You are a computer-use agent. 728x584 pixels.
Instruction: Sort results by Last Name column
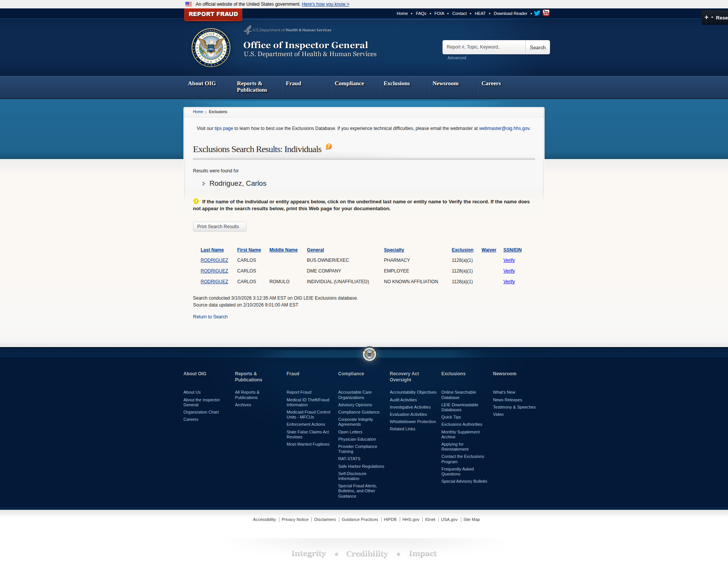point(212,250)
